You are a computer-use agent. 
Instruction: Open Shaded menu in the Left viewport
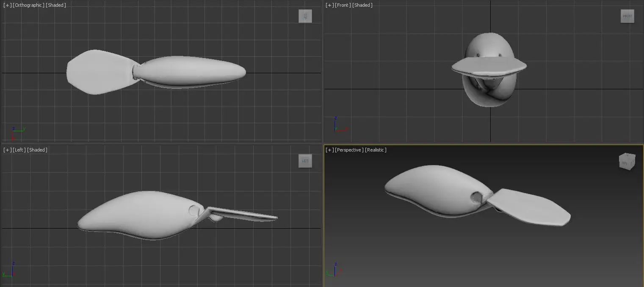37,150
